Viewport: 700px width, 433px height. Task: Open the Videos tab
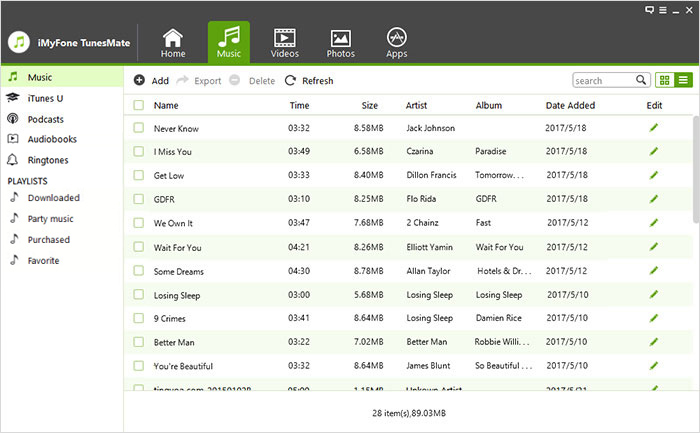coord(285,43)
